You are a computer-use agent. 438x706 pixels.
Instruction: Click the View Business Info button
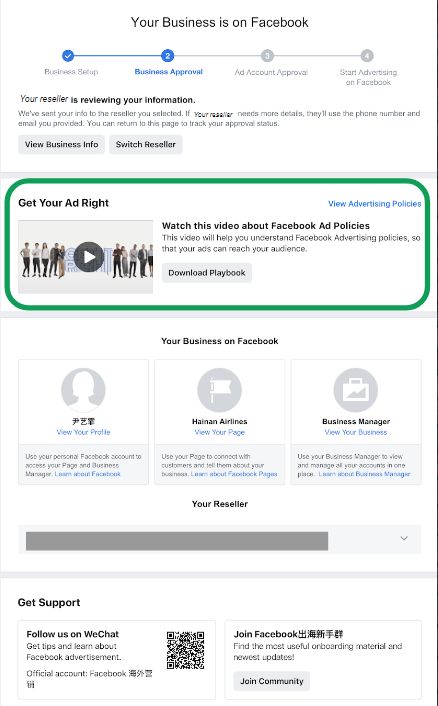62,145
